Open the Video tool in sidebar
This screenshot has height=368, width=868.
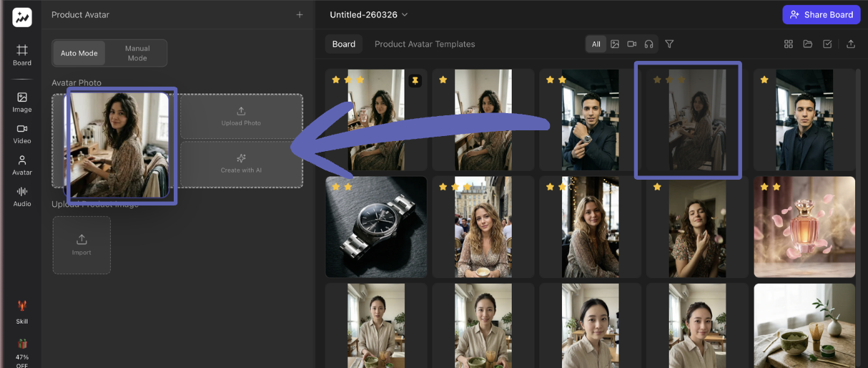tap(22, 133)
